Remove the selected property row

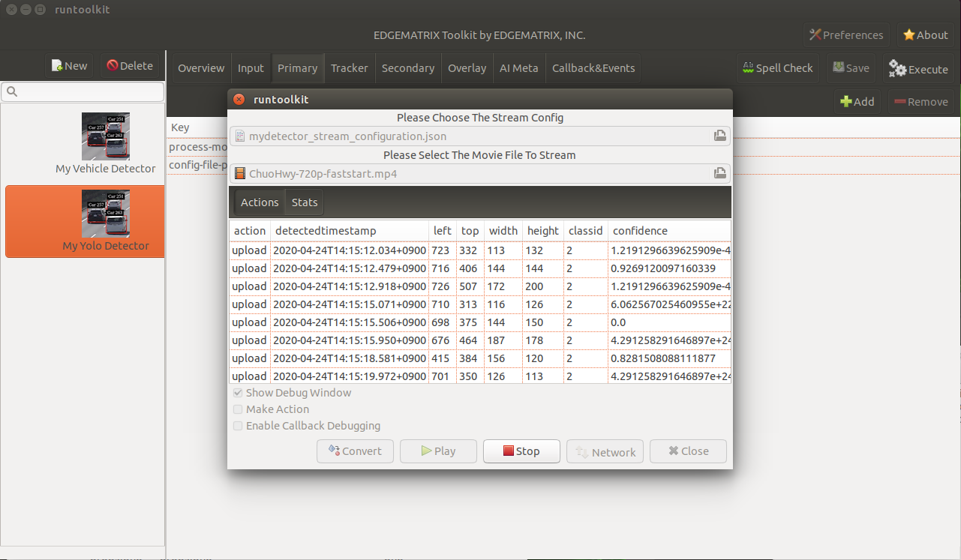(x=921, y=102)
